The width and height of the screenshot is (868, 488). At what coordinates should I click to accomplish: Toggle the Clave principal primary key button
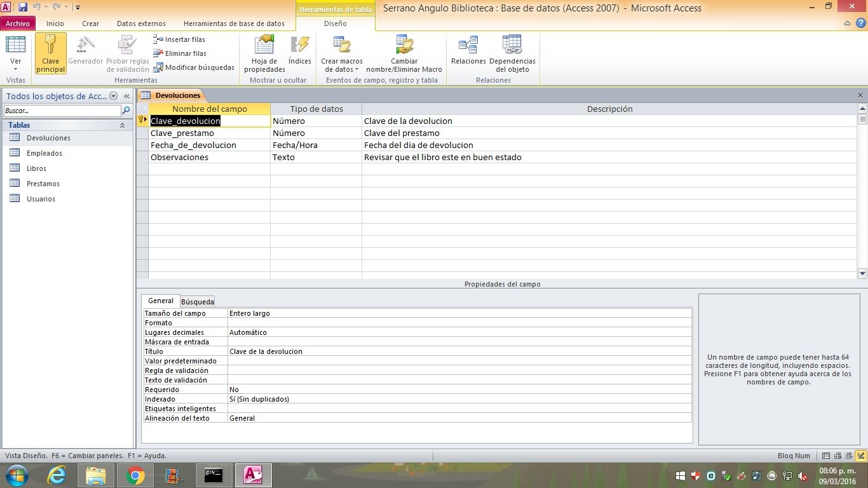tap(51, 53)
